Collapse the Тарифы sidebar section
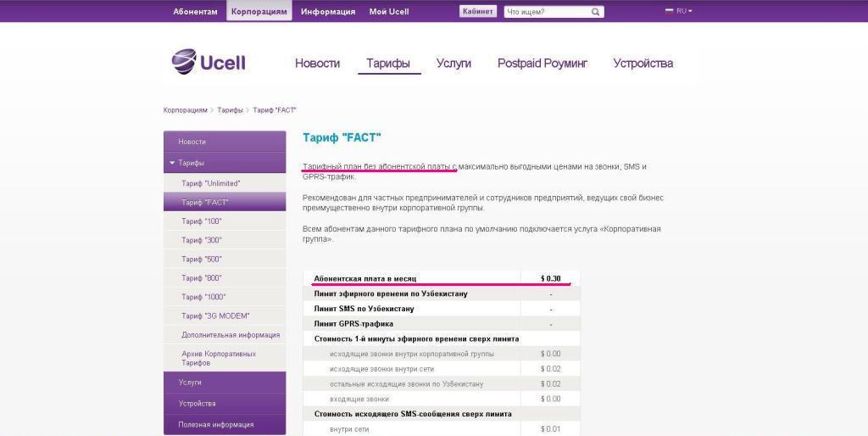 pos(172,163)
